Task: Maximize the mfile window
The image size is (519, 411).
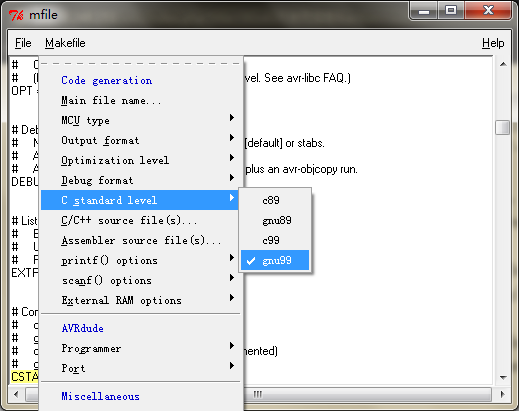Action: point(451,11)
